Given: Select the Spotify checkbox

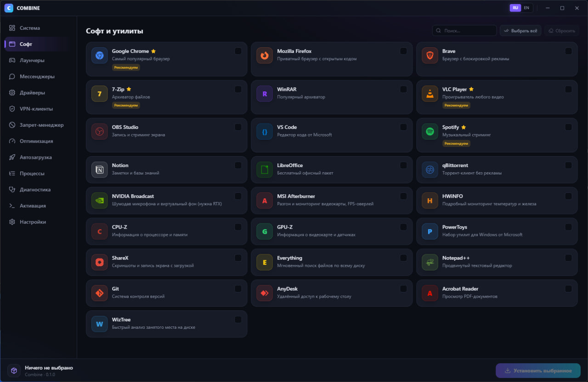Looking at the screenshot, I should coord(569,127).
